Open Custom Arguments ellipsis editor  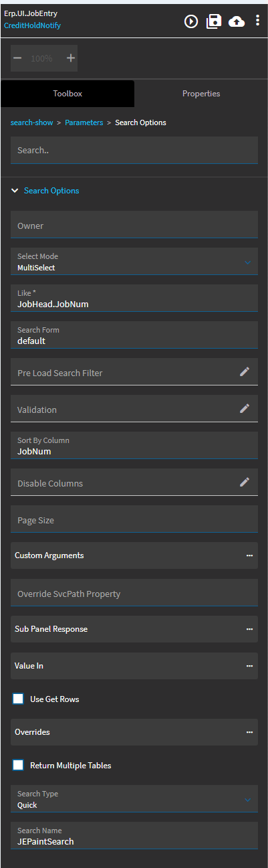249,555
